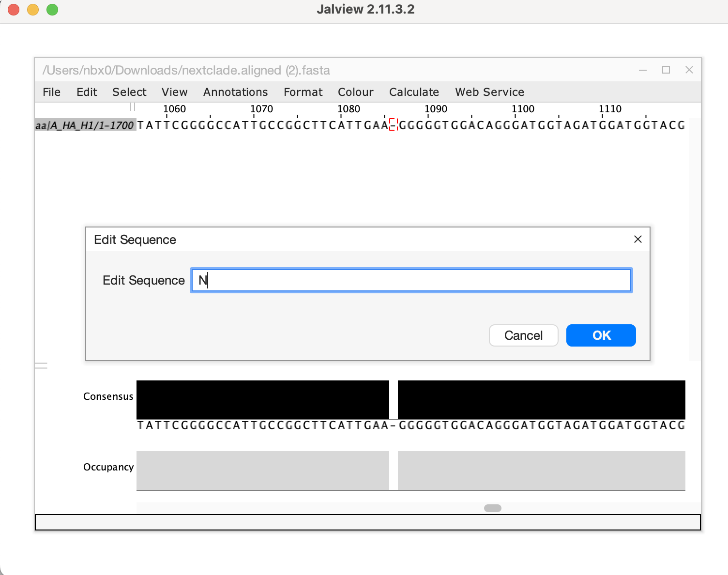Click the macOS yellow minimize button
Viewport: 728px width, 575px height.
[x=33, y=10]
